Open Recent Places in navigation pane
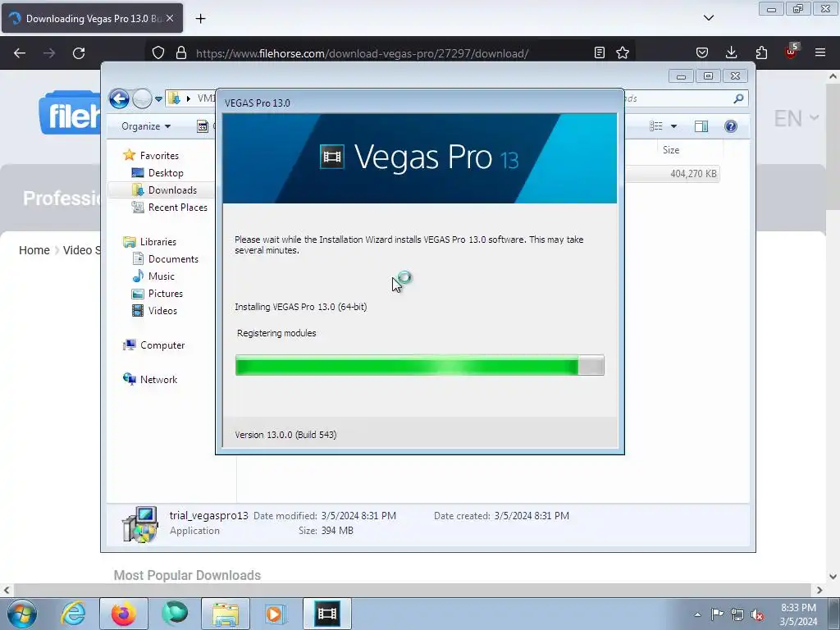 pyautogui.click(x=177, y=208)
